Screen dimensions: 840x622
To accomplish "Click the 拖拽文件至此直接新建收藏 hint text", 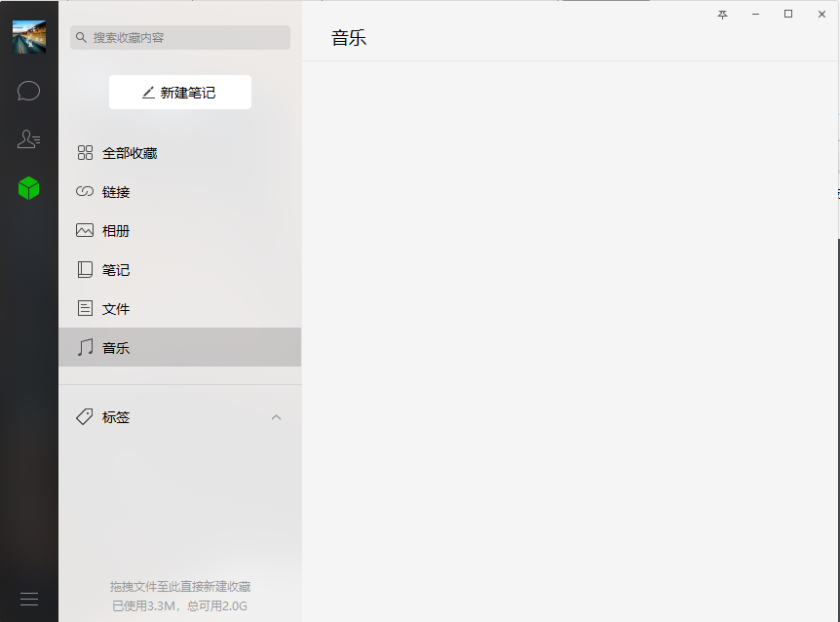I will point(180,587).
